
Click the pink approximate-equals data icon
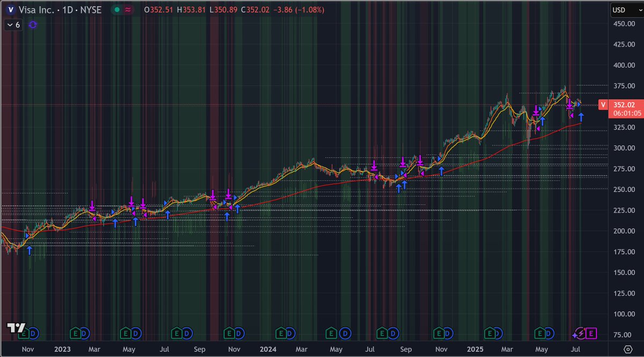(128, 10)
